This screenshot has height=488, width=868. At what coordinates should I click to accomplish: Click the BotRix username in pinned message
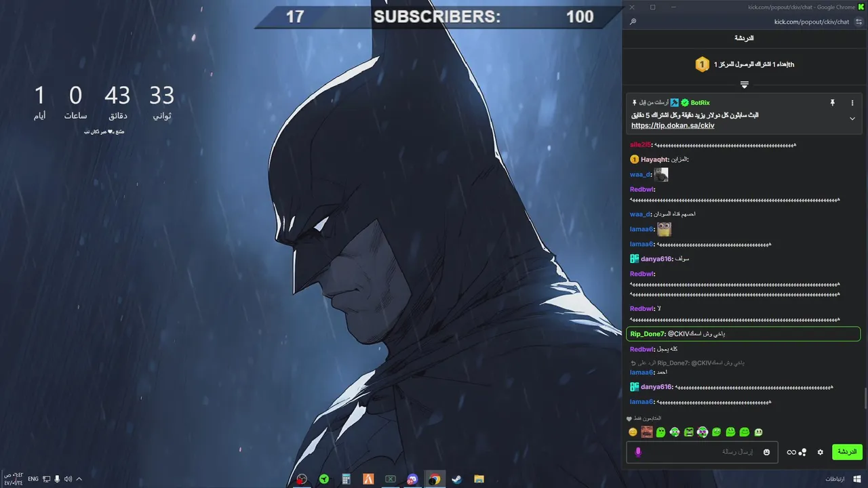tap(700, 103)
